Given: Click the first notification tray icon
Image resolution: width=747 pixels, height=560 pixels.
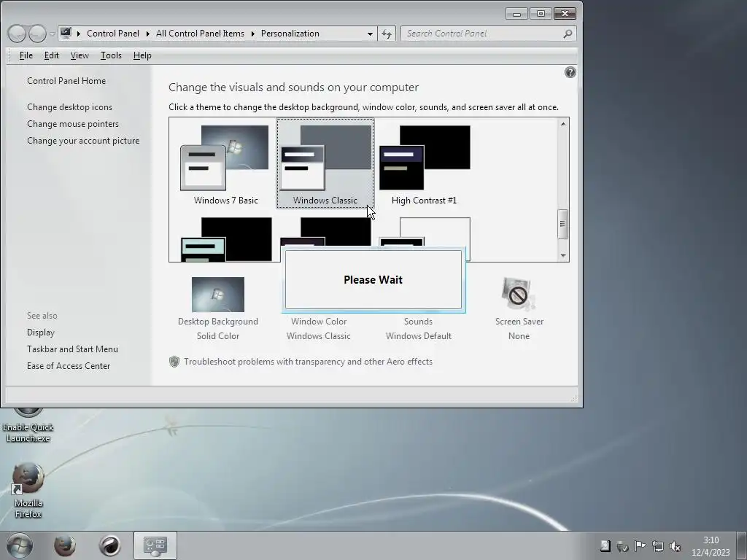Looking at the screenshot, I should (605, 546).
